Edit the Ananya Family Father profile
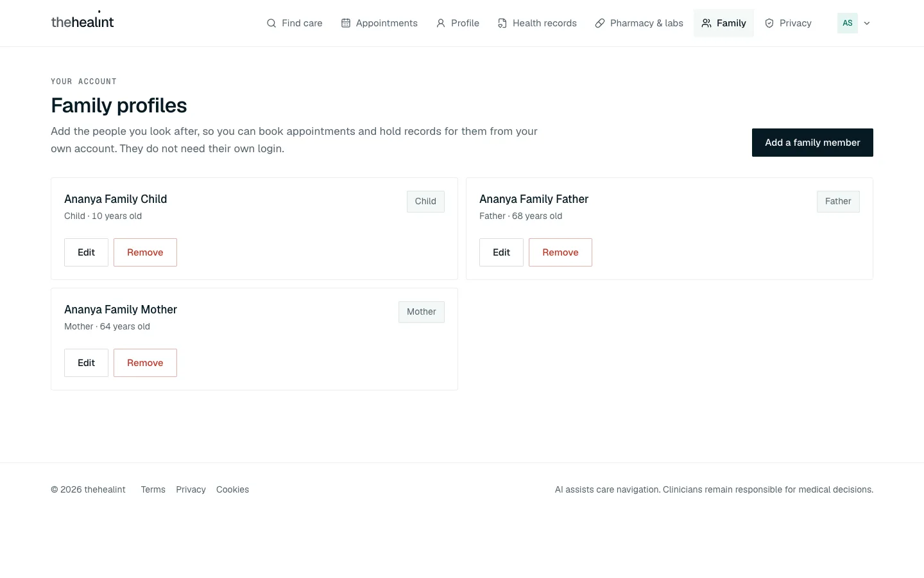Image resolution: width=924 pixels, height=578 pixels. click(x=501, y=252)
